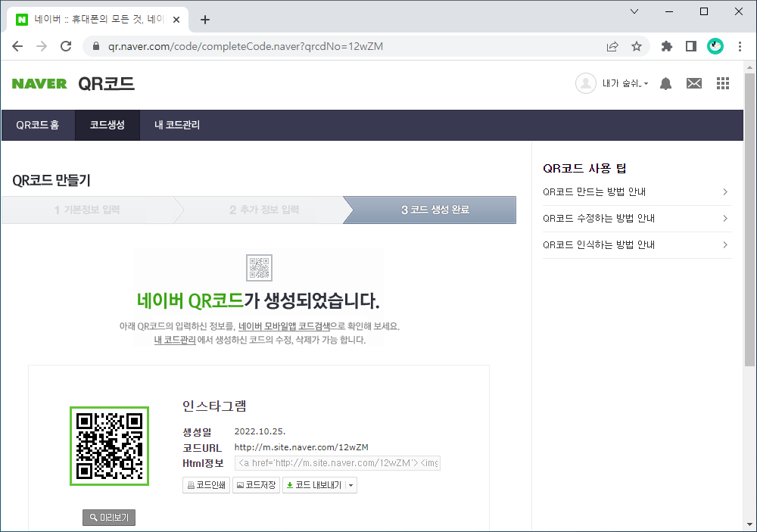This screenshot has height=532, width=757.
Task: Select the 코드생성 tab
Action: (x=107, y=125)
